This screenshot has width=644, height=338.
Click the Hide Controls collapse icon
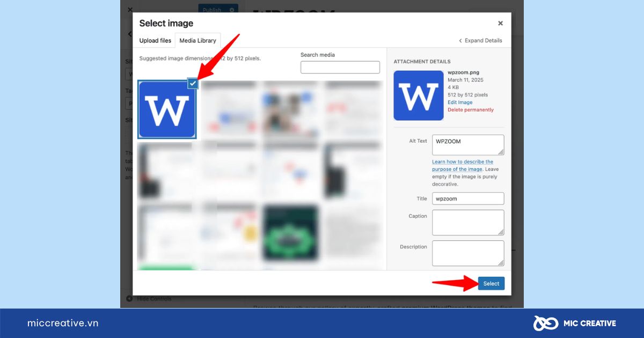129,299
